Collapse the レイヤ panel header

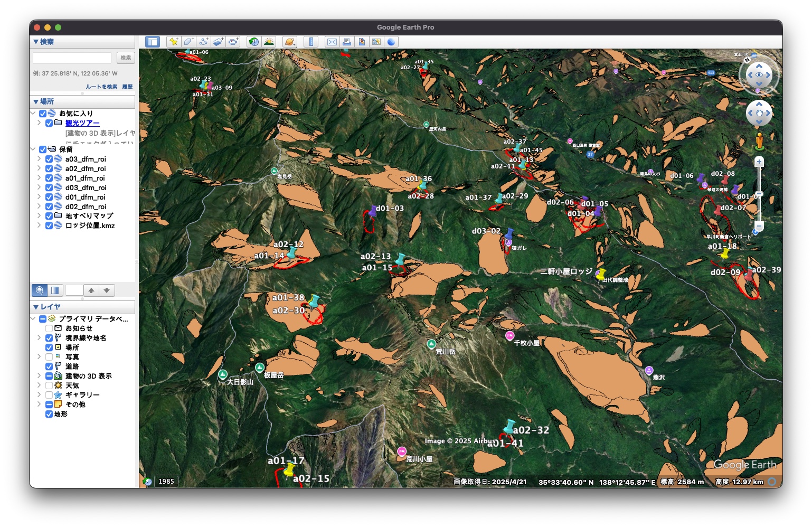(36, 307)
